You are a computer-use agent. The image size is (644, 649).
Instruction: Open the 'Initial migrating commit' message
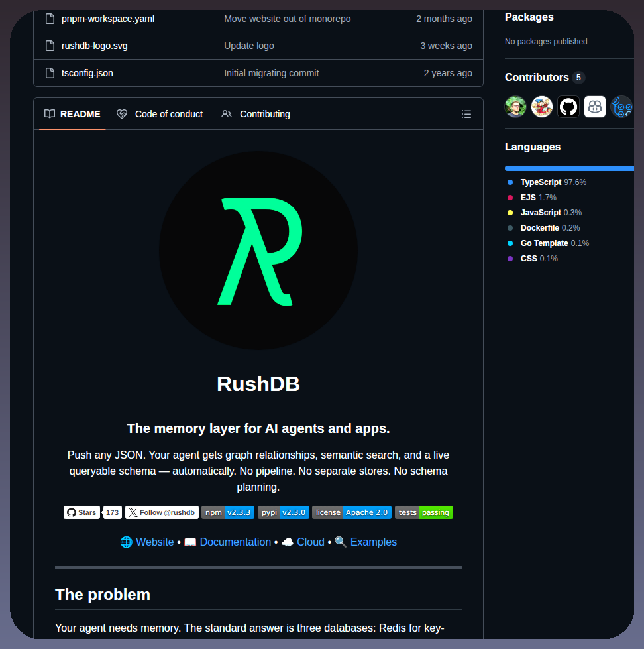coord(272,73)
